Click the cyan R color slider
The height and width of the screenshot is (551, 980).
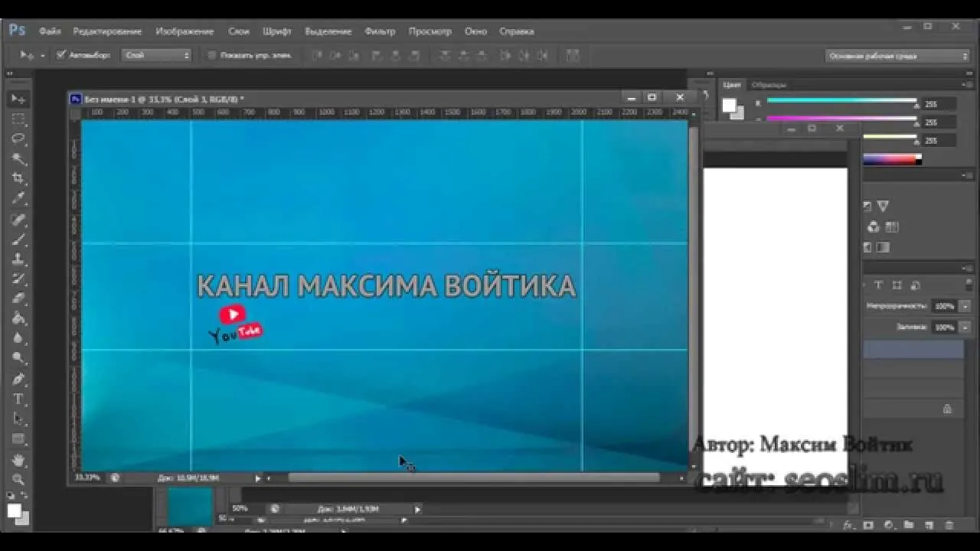coord(841,100)
